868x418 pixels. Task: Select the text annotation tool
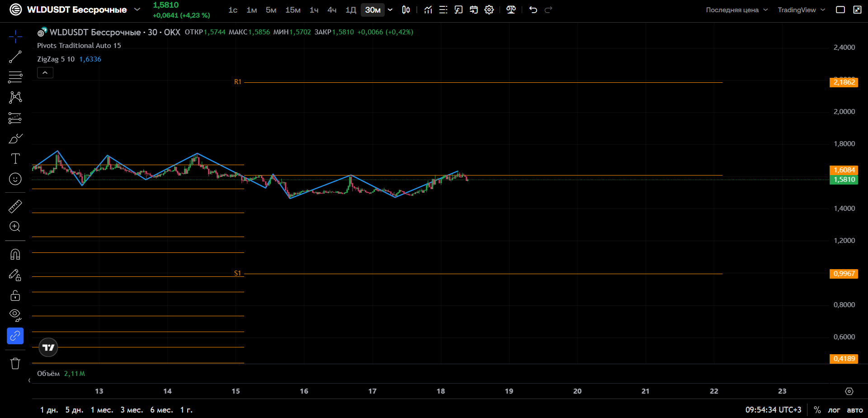[x=15, y=159]
